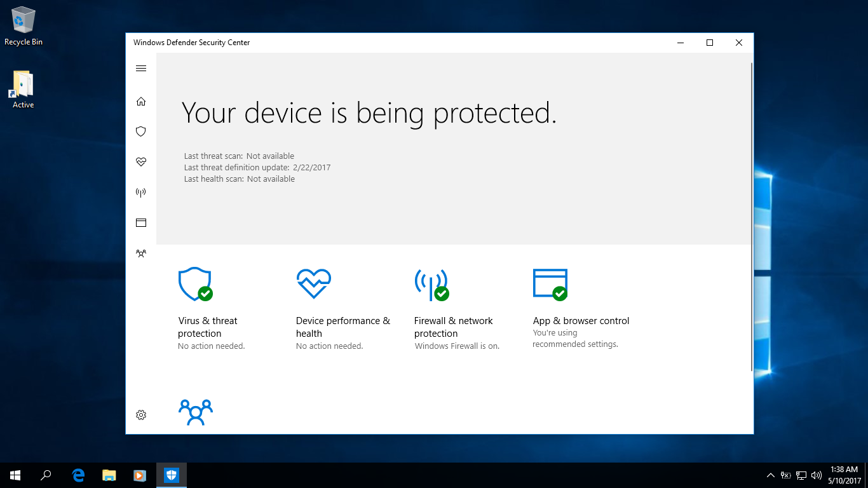Minimize the Windows Defender Security Center window

[x=681, y=43]
